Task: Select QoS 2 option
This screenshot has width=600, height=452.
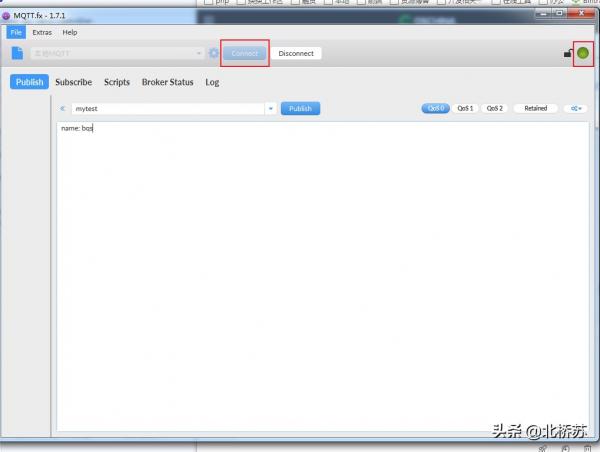Action: [495, 108]
